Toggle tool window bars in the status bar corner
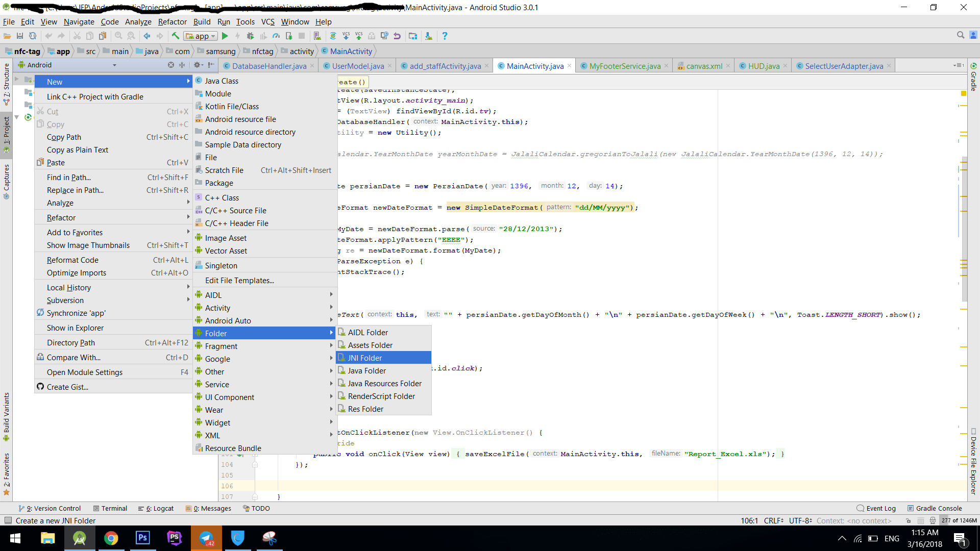980x551 pixels. [x=8, y=521]
